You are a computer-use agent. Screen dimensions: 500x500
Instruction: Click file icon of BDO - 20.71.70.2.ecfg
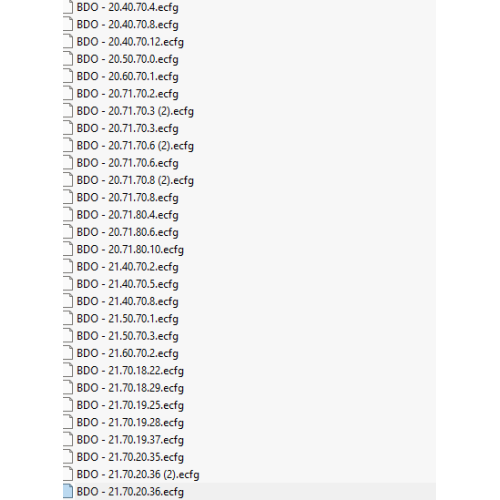pos(68,94)
